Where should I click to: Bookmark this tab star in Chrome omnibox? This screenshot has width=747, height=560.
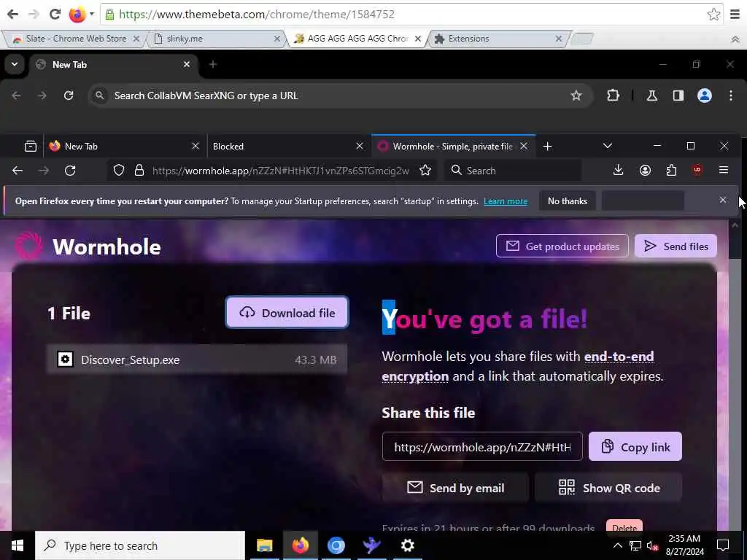(x=576, y=96)
